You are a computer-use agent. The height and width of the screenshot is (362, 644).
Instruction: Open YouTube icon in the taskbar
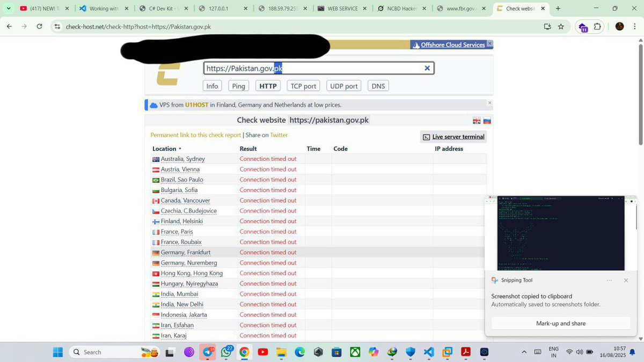pyautogui.click(x=263, y=352)
